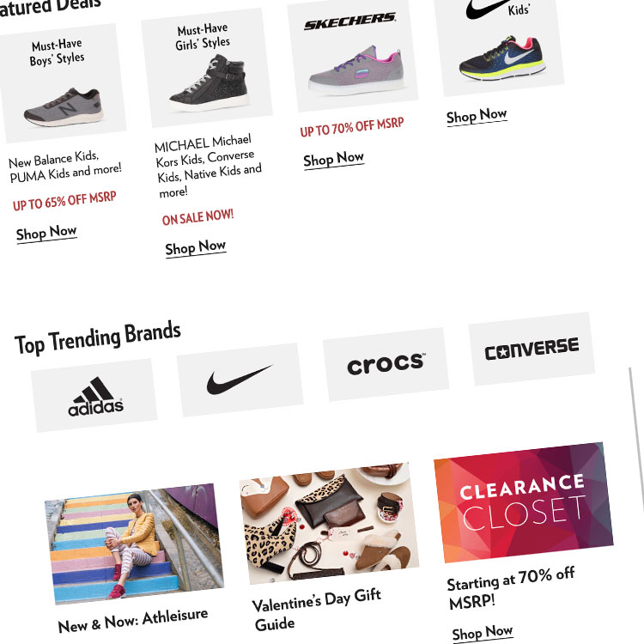Click Shop Now under Boys' Styles deal
Image resolution: width=644 pixels, height=644 pixels.
pos(46,234)
